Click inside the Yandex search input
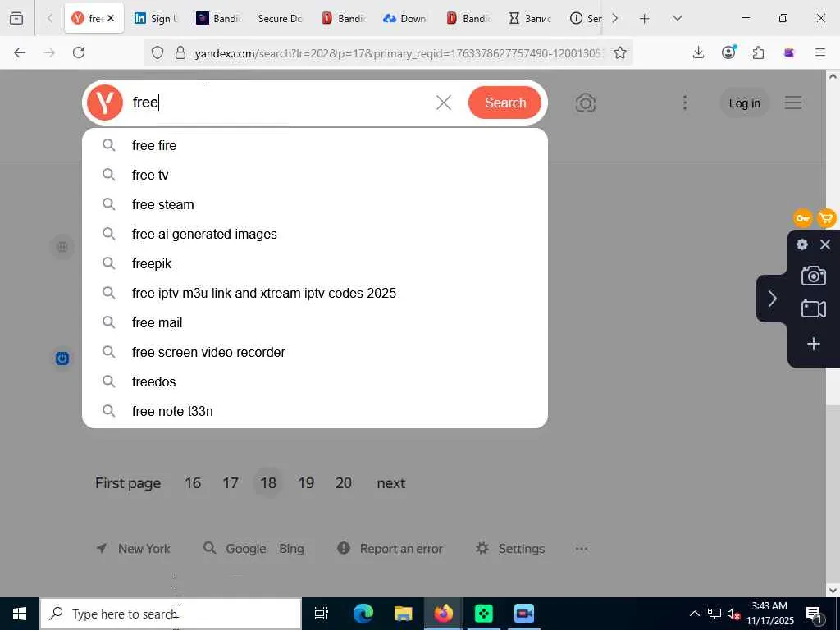 point(279,103)
